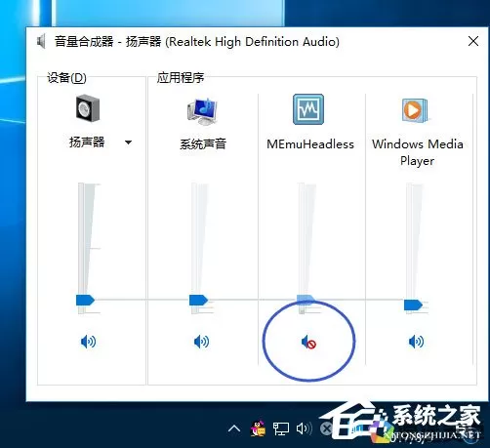The width and height of the screenshot is (490, 448).
Task: Click the 系统声音 system sounds icon
Action: (202, 111)
